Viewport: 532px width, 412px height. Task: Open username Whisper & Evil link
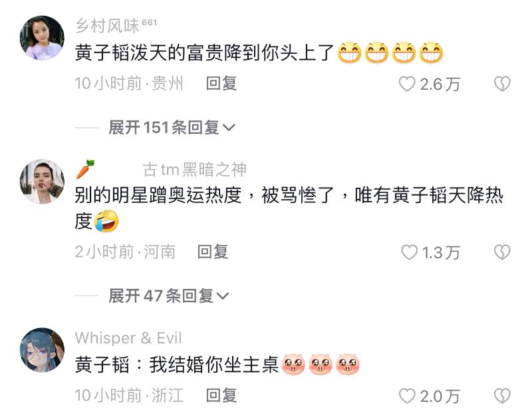click(128, 338)
